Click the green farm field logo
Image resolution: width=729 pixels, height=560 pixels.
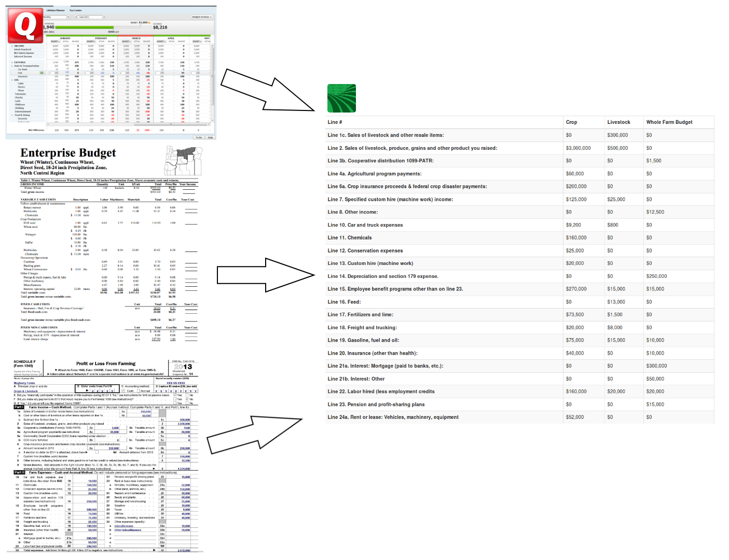[x=341, y=99]
